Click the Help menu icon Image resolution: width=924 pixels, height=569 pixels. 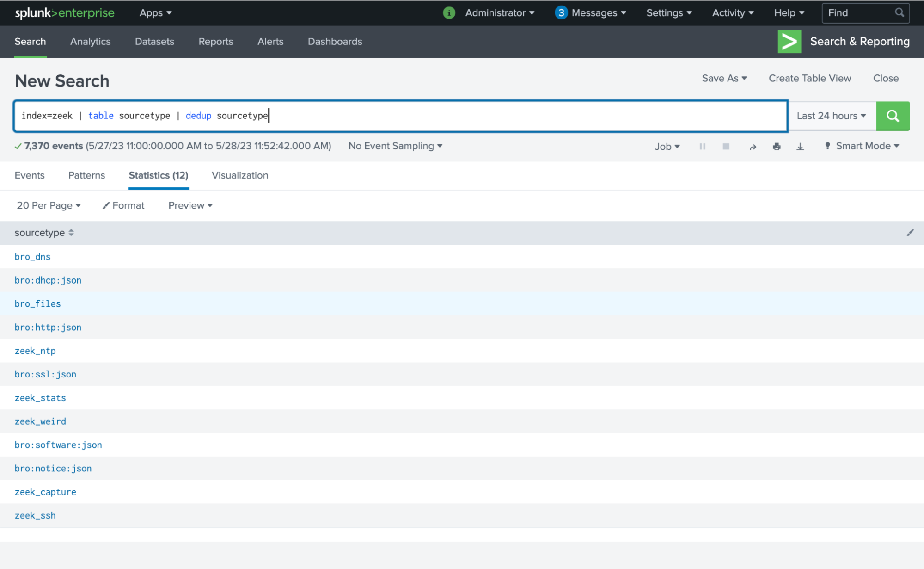[788, 12]
